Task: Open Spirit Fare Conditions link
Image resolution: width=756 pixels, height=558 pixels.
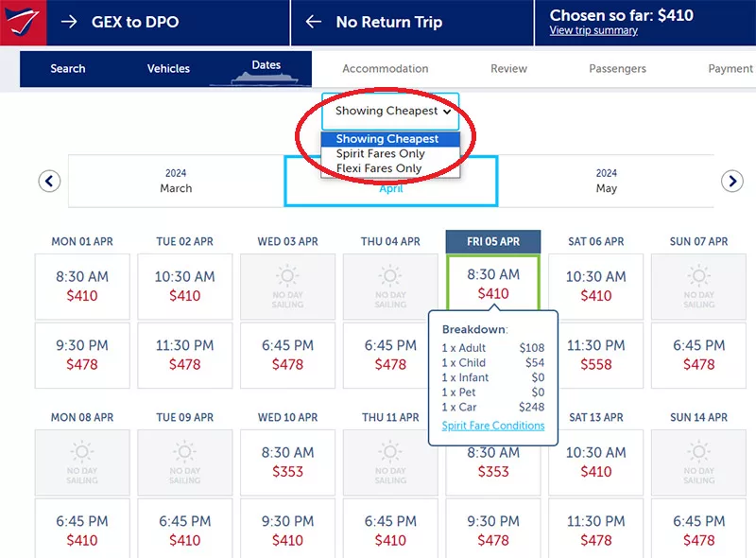Action: click(x=493, y=426)
